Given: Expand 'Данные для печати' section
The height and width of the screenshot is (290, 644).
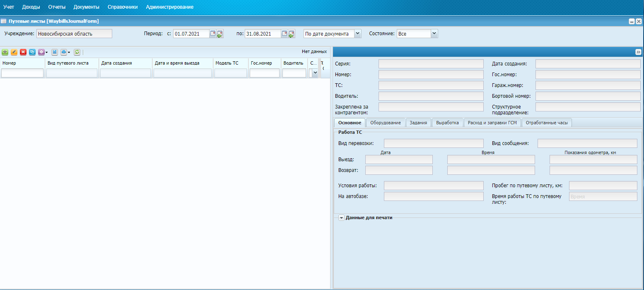Looking at the screenshot, I should [341, 218].
